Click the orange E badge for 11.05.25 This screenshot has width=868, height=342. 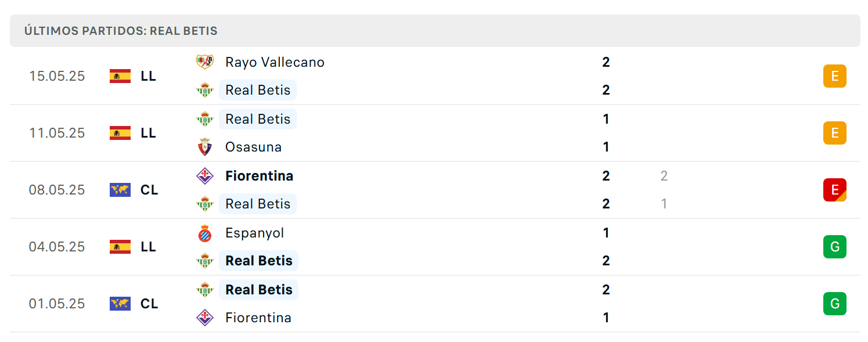coord(835,133)
